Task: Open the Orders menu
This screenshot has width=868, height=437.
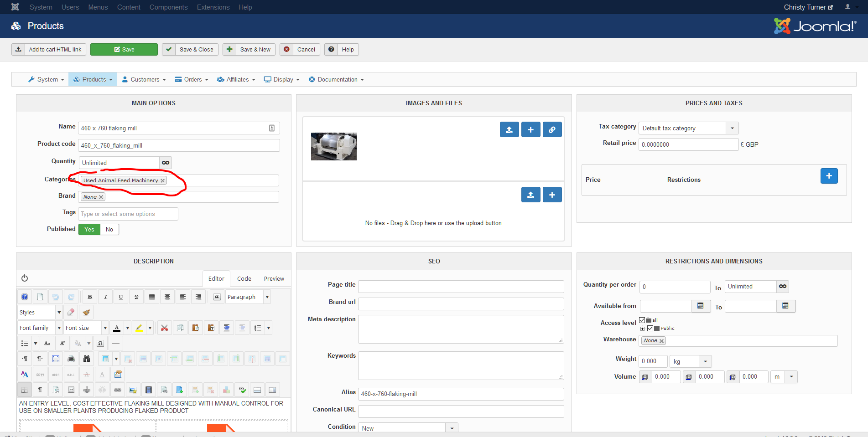Action: coord(192,79)
